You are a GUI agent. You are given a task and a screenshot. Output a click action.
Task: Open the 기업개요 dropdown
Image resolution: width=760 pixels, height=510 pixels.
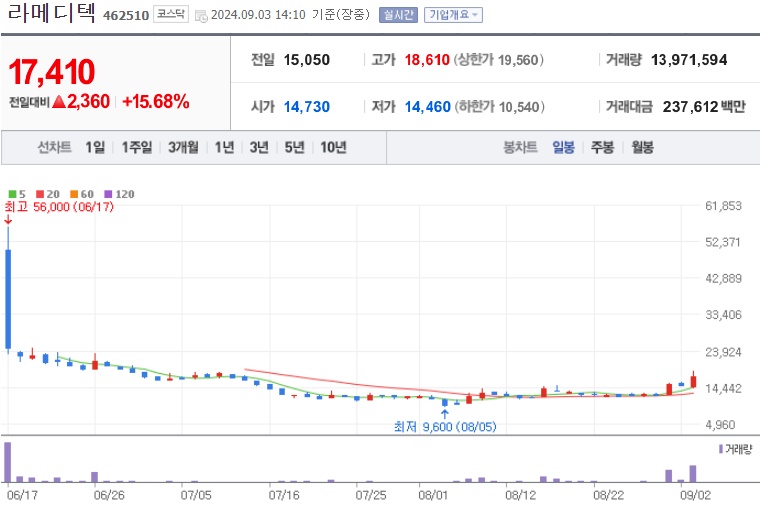(x=453, y=15)
